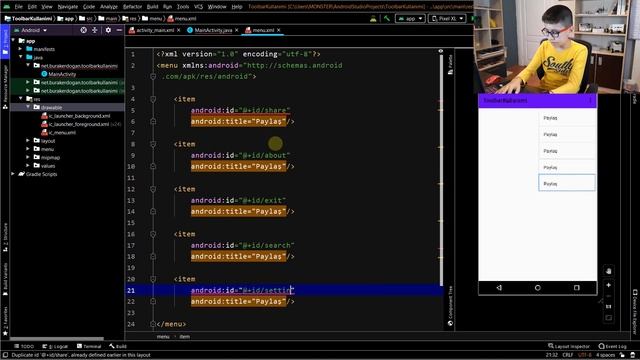The height and width of the screenshot is (360, 640).
Task: Open the app run configuration dropdown
Action: click(x=410, y=18)
